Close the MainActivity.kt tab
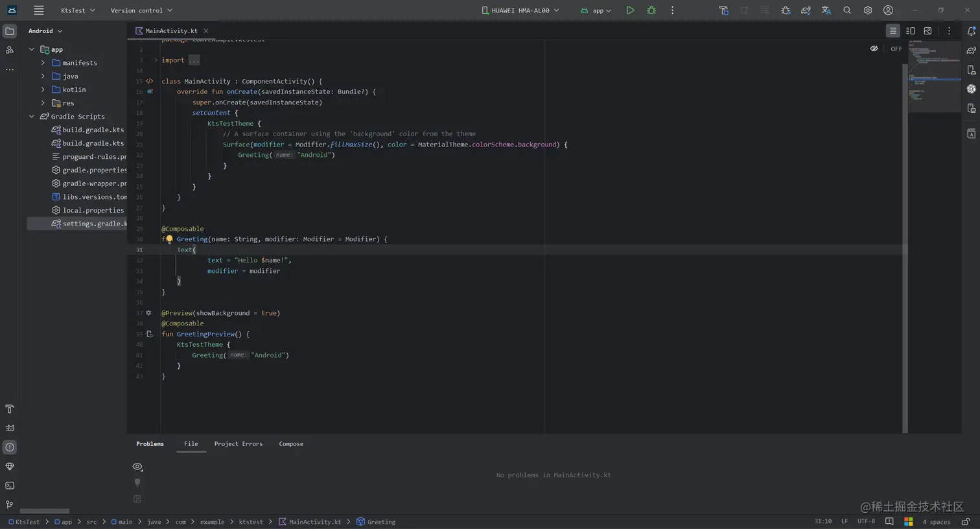This screenshot has height=529, width=980. [205, 31]
